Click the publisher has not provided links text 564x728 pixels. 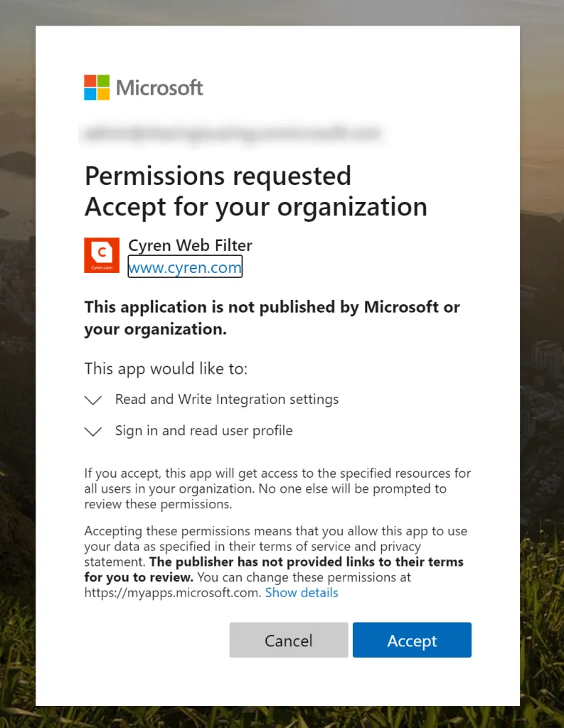point(306,562)
